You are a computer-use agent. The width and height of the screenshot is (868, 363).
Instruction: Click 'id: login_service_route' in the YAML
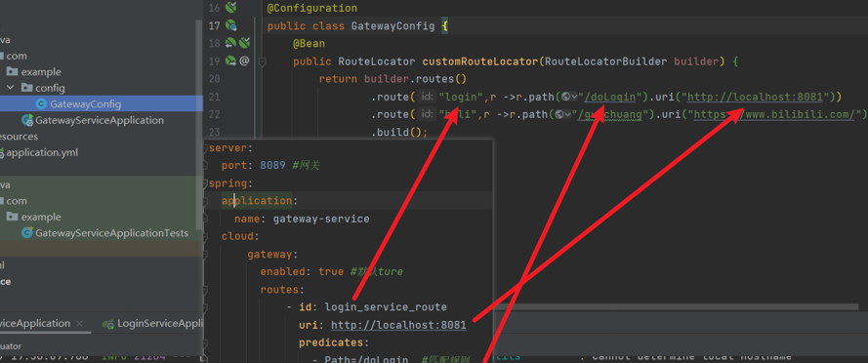click(x=373, y=307)
